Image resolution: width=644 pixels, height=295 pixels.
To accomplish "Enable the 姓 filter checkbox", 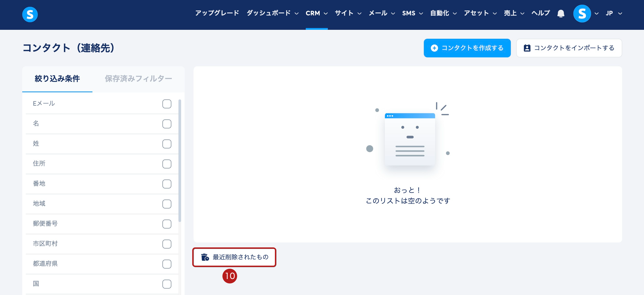I will tap(167, 144).
